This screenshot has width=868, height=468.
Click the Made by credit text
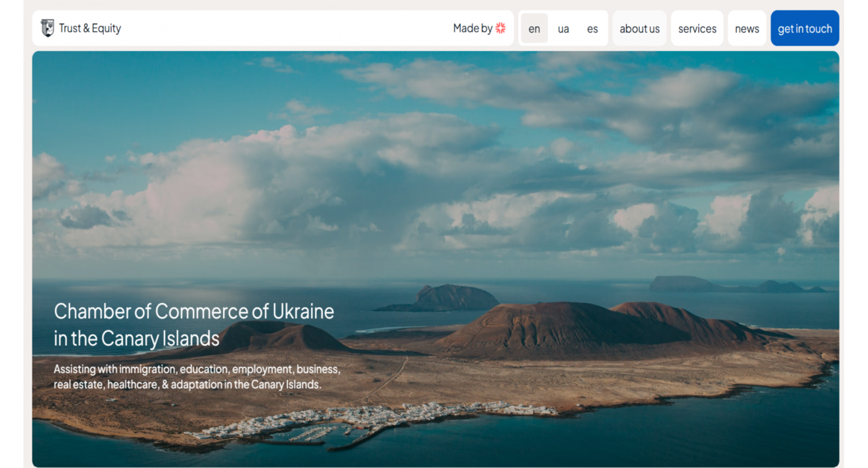[x=473, y=28]
